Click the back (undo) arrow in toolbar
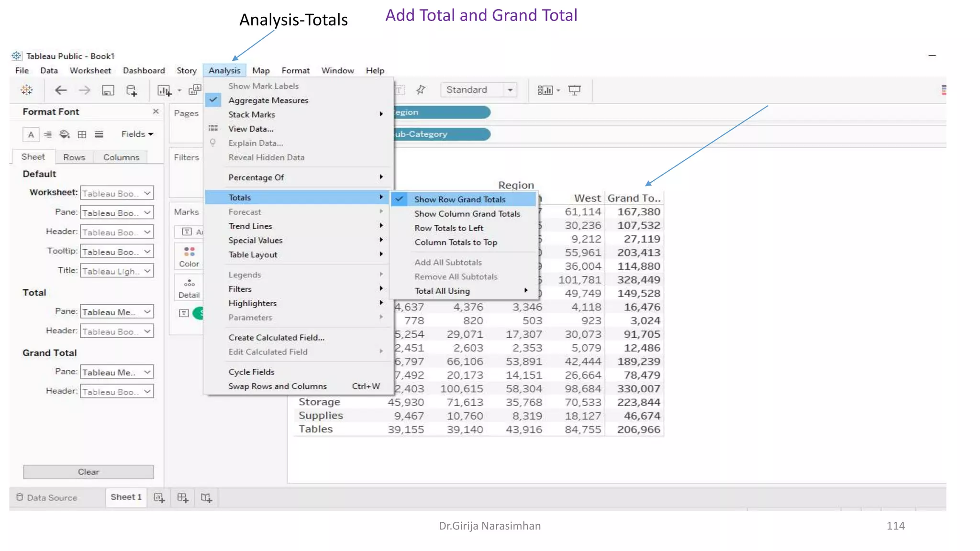980x551 pixels. coord(61,90)
